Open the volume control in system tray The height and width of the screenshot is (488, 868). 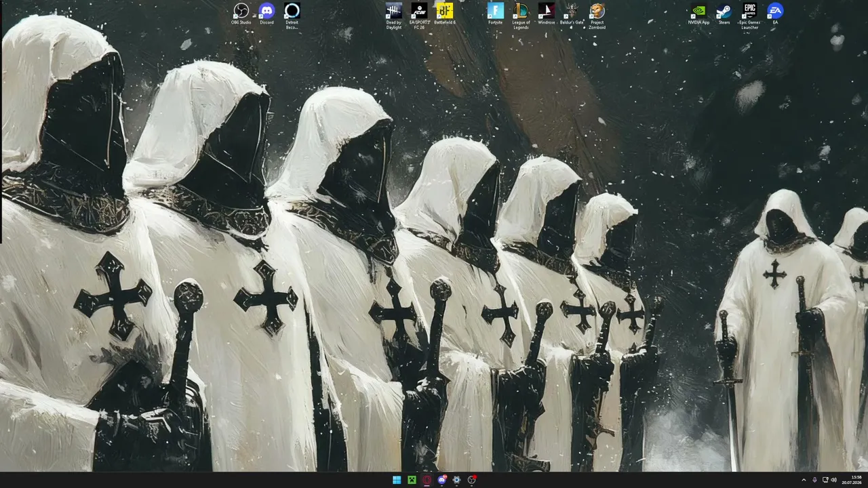tap(833, 480)
